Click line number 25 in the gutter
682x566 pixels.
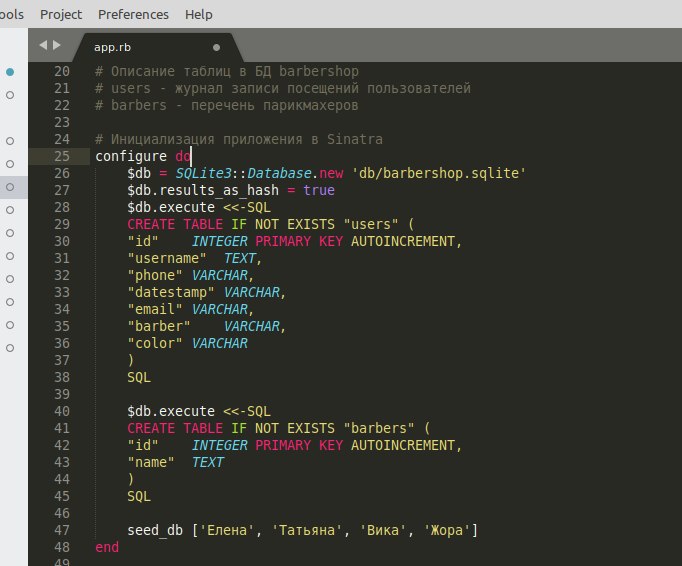pyautogui.click(x=62, y=156)
